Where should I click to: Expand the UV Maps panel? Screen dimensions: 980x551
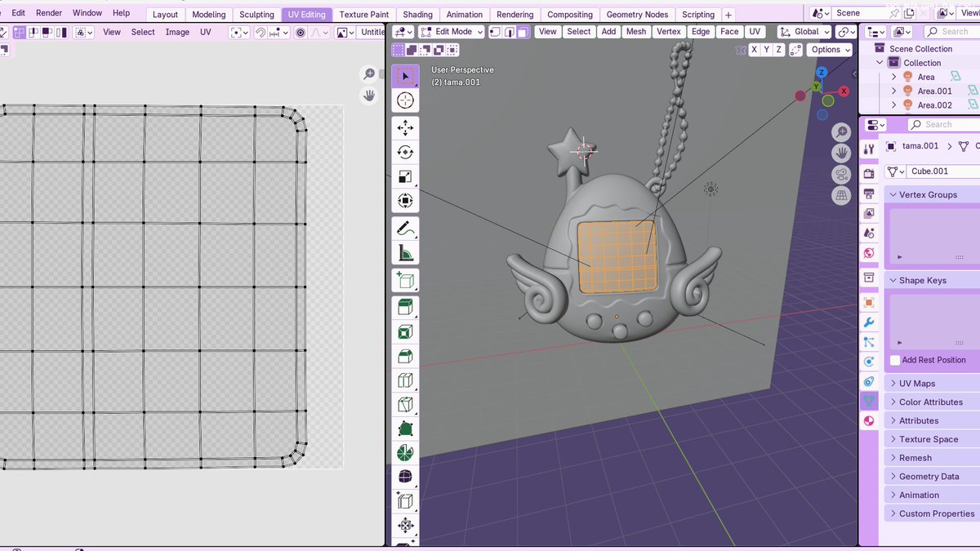pos(933,384)
